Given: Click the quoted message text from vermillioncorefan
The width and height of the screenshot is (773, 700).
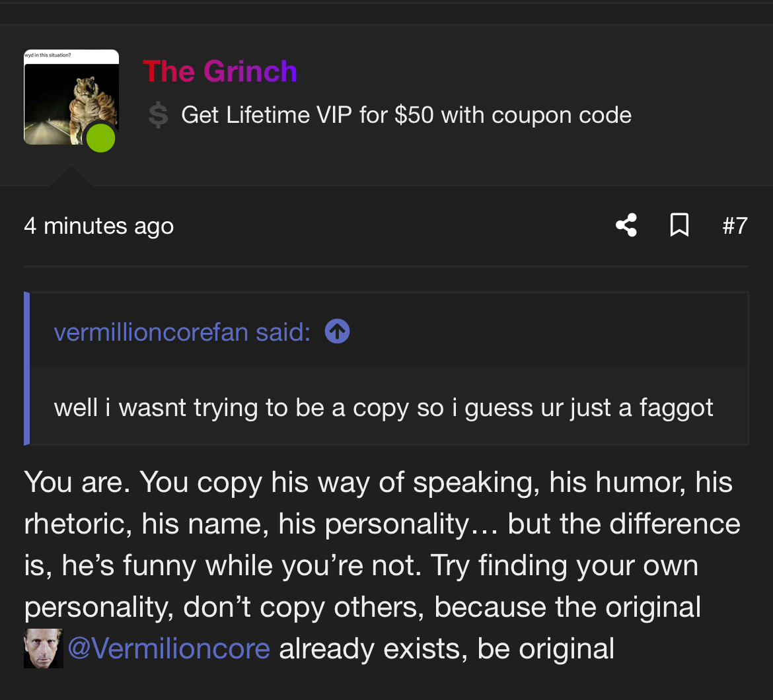Looking at the screenshot, I should [x=383, y=407].
